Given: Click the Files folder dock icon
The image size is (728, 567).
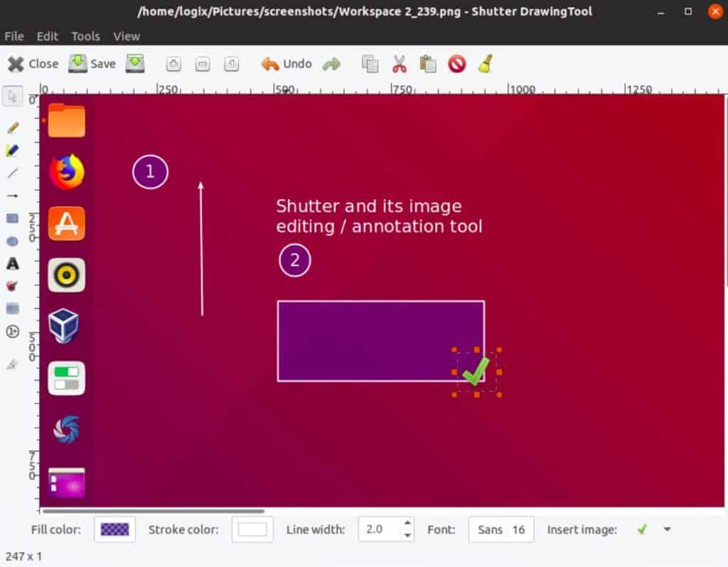Looking at the screenshot, I should point(66,120).
